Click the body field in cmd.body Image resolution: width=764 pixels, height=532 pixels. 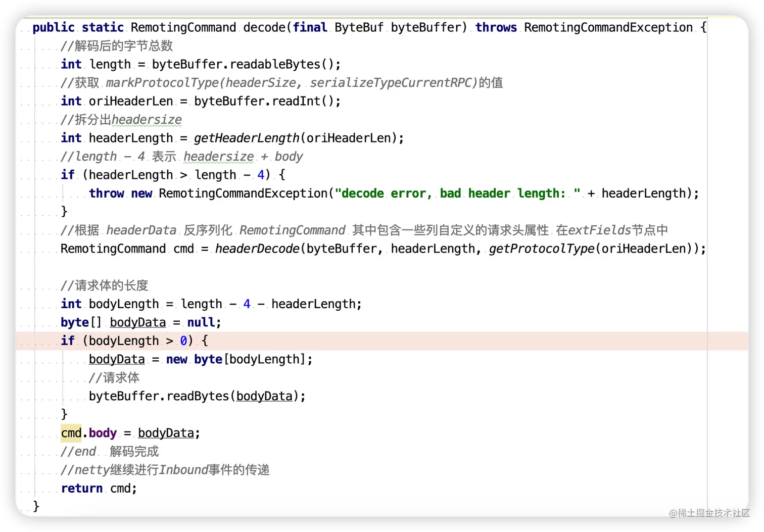tap(103, 433)
